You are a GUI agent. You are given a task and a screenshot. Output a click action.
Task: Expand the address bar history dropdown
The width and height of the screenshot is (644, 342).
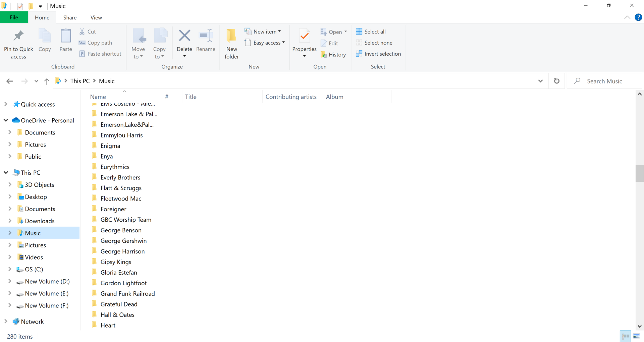click(540, 81)
